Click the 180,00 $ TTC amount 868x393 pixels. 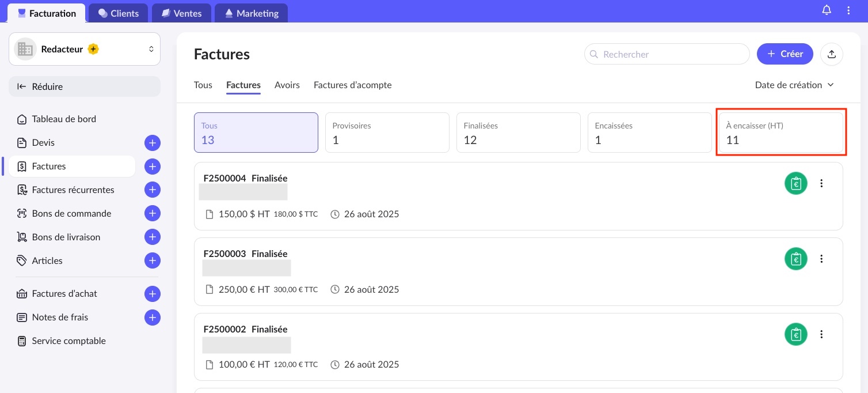pyautogui.click(x=295, y=214)
